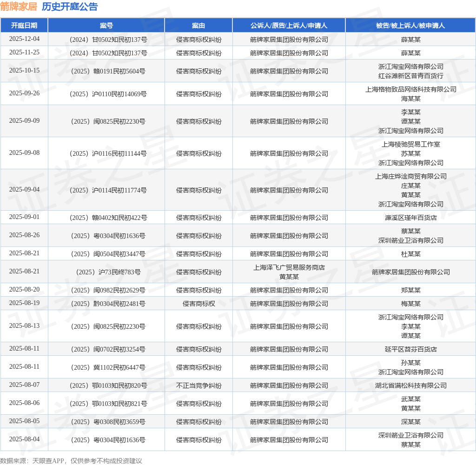Click 侵害商标权 cause in the 2025-08-19 row
Screen dimensions: 476x465
click(198, 304)
